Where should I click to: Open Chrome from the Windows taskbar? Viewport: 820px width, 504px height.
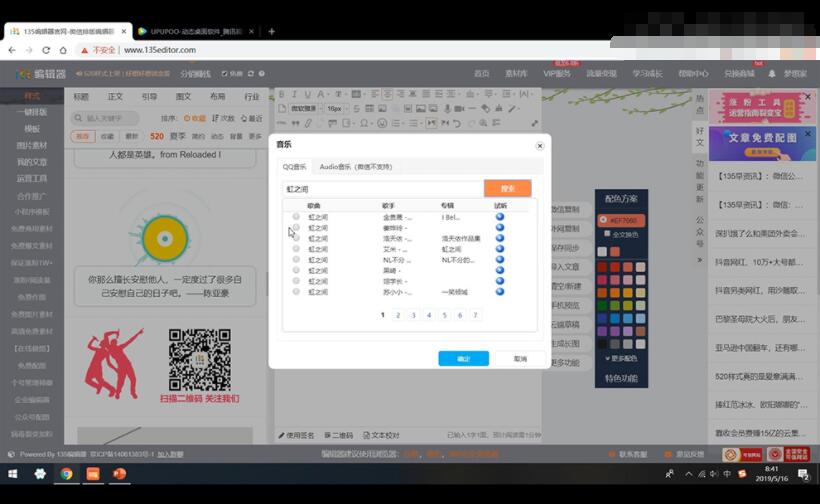coord(66,474)
